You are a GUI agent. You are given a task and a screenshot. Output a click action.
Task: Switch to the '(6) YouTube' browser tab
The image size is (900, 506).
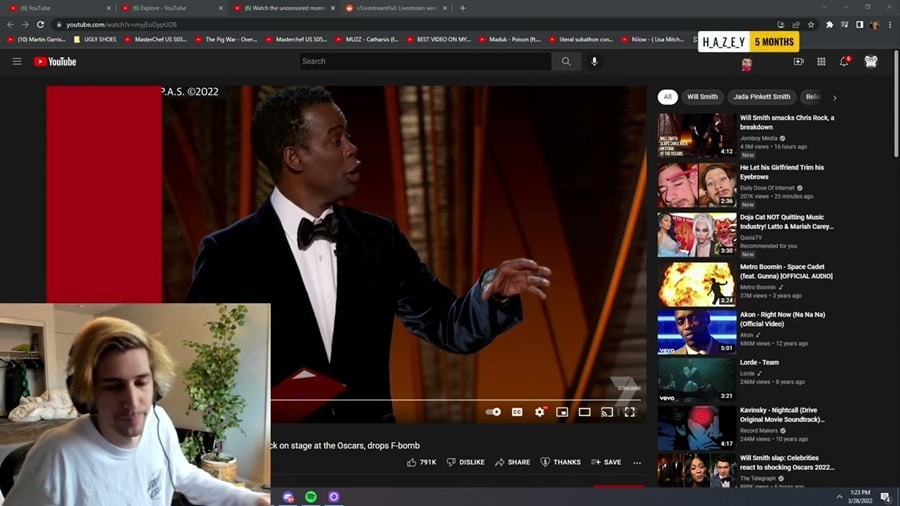point(59,8)
